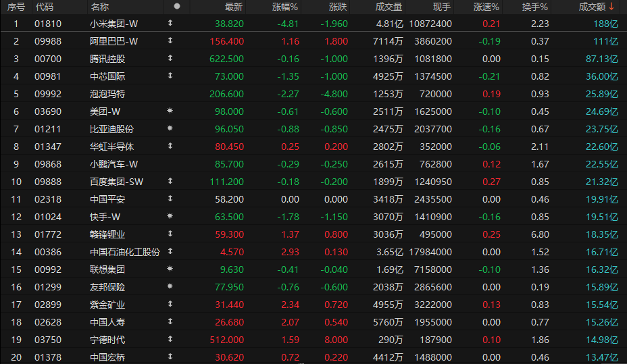Click the star-burst icon beside 联想集团
This screenshot has width=627, height=364.
pyautogui.click(x=170, y=269)
